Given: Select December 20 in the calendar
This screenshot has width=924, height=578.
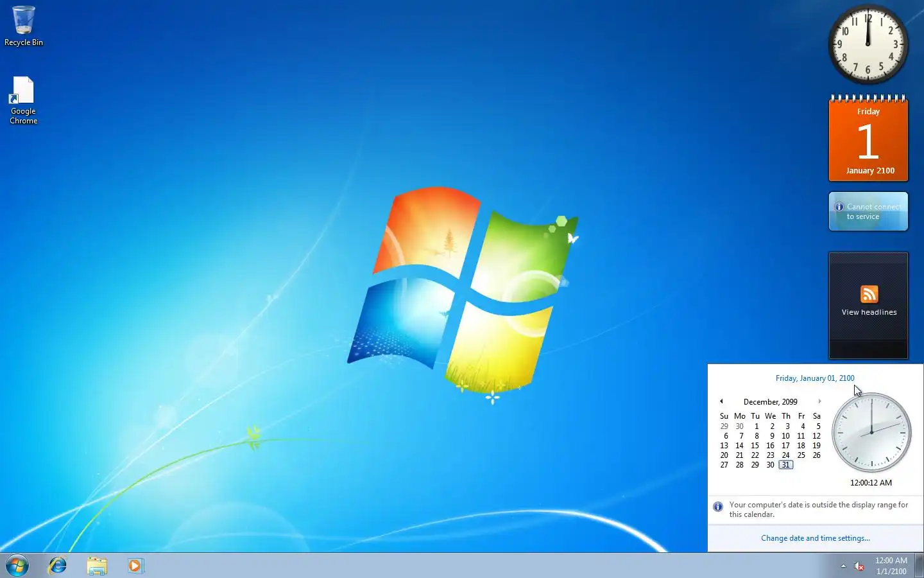Looking at the screenshot, I should click(x=724, y=455).
